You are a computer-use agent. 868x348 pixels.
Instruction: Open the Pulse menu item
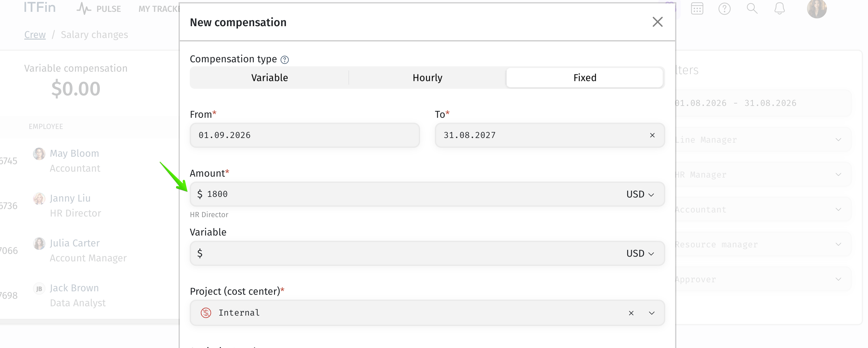click(x=99, y=8)
